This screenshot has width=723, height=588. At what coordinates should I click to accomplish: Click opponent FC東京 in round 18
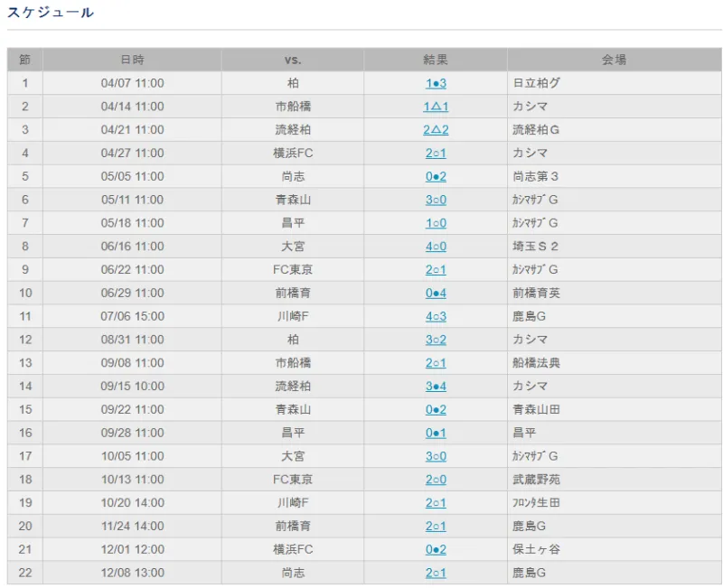pos(293,480)
